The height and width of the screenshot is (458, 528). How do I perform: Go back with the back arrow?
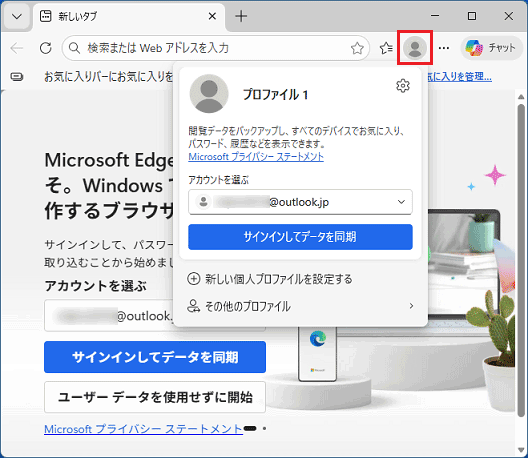(x=17, y=48)
